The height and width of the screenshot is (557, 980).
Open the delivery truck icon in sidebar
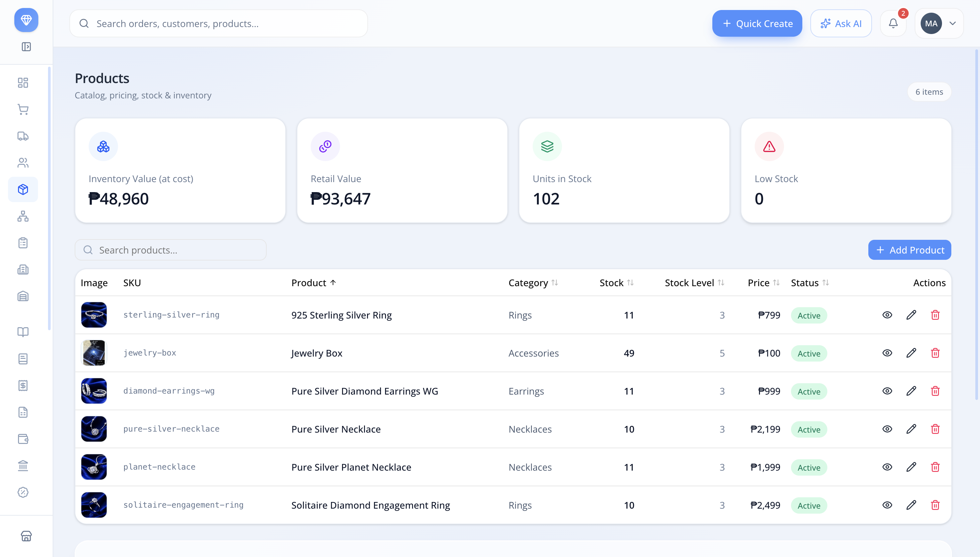(23, 136)
